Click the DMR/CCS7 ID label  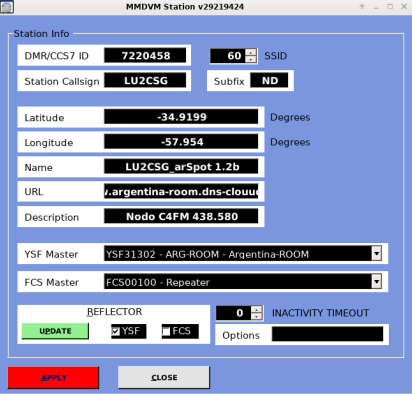pos(57,56)
